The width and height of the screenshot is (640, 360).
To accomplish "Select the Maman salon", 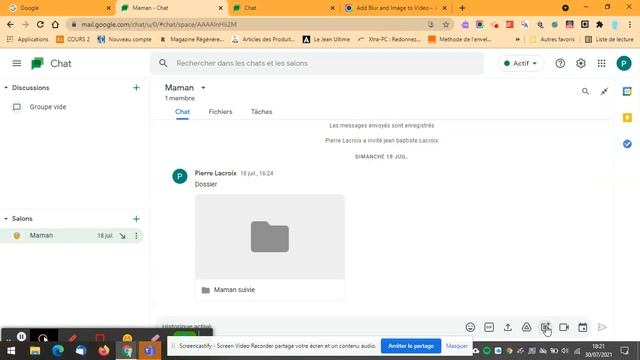I will click(x=72, y=236).
